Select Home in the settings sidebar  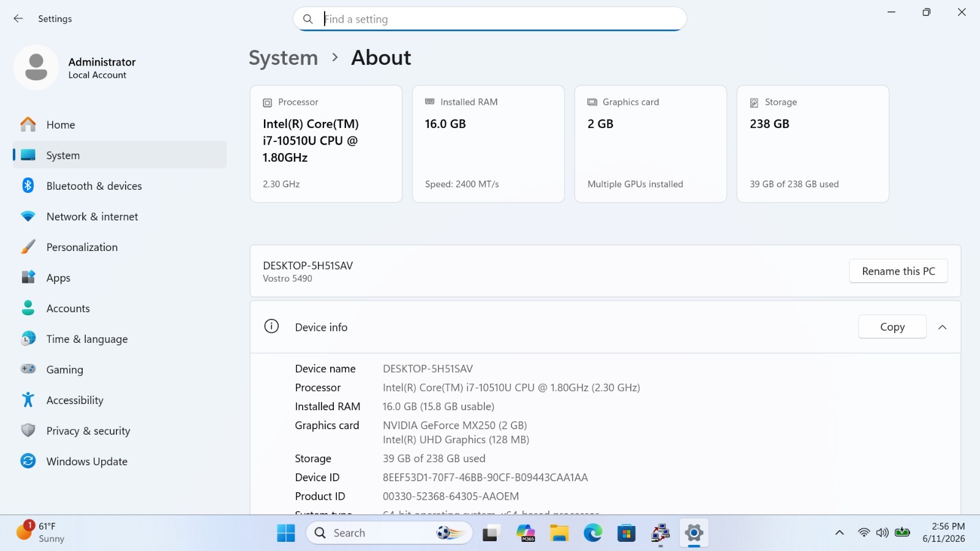coord(119,124)
